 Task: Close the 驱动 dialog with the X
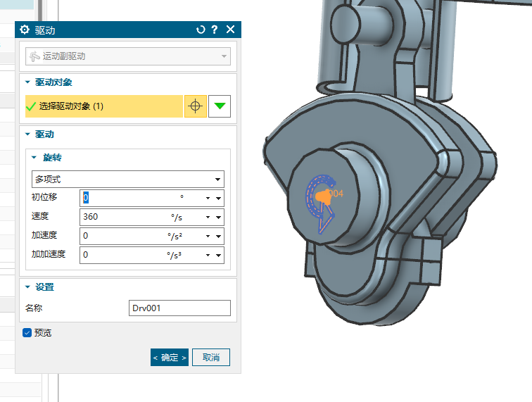pos(230,30)
